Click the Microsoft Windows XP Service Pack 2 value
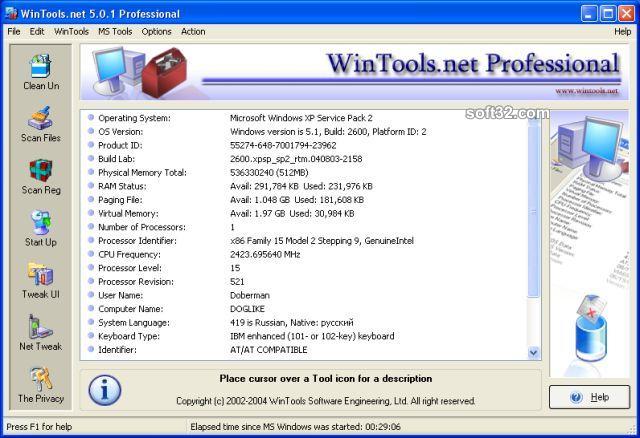The width and height of the screenshot is (640, 438). [x=301, y=118]
